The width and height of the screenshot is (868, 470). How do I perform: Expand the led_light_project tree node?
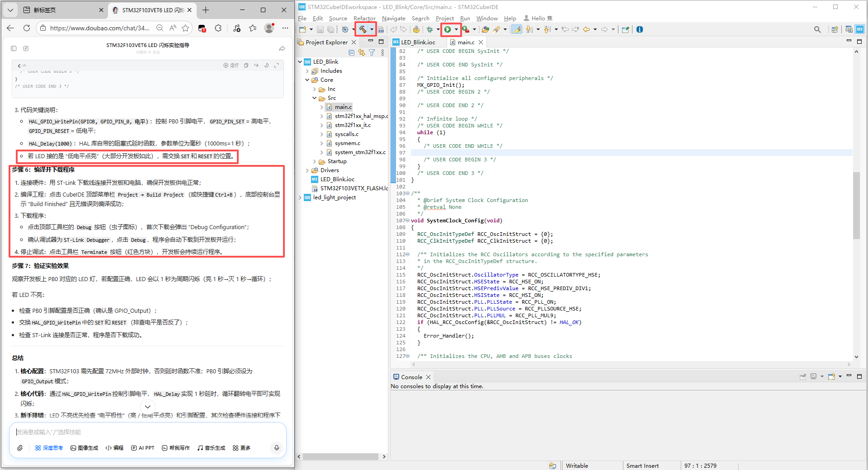click(300, 197)
